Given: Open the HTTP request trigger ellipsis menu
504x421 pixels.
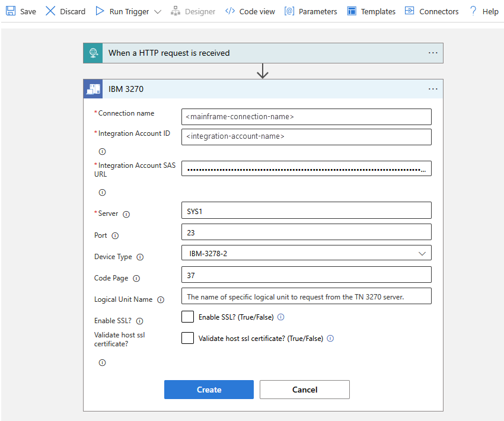Looking at the screenshot, I should pos(433,53).
